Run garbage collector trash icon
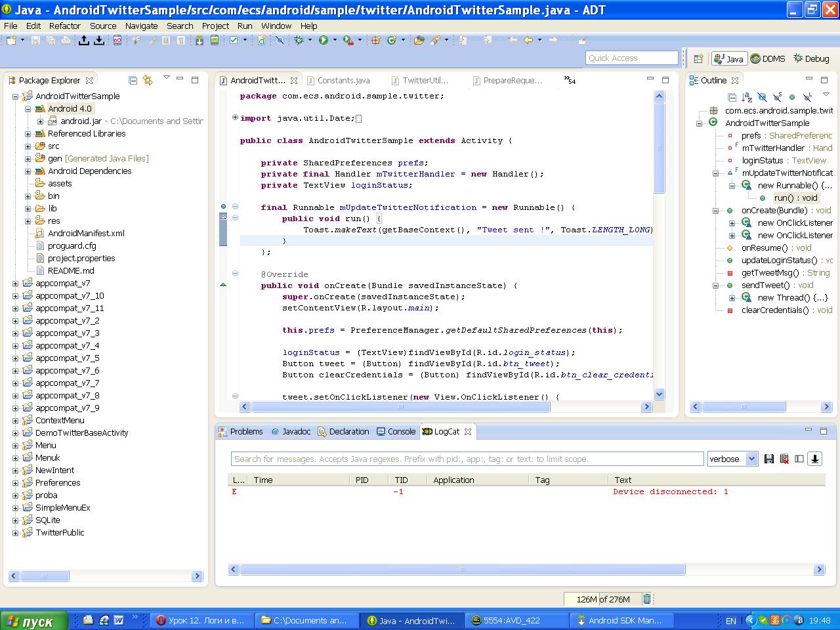 pos(646,598)
